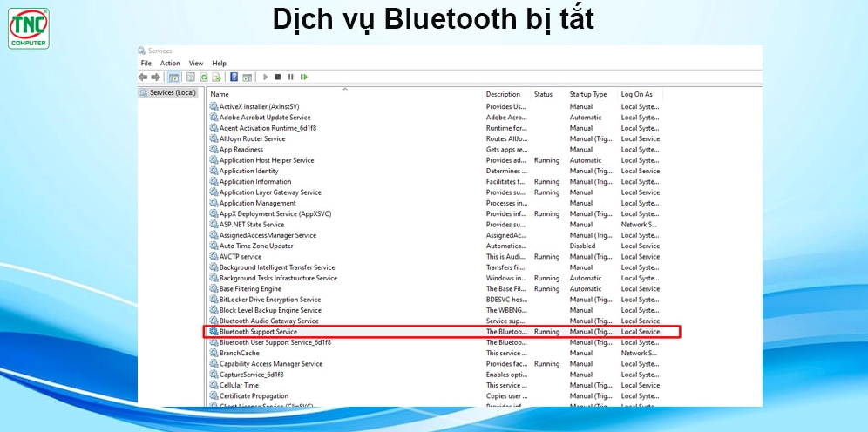Click Automatic startup type of Base Filtering Engine
This screenshot has height=432, width=868.
(586, 289)
